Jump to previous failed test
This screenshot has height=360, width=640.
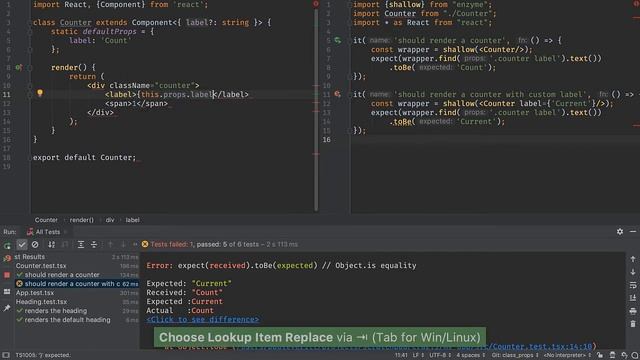click(x=110, y=244)
